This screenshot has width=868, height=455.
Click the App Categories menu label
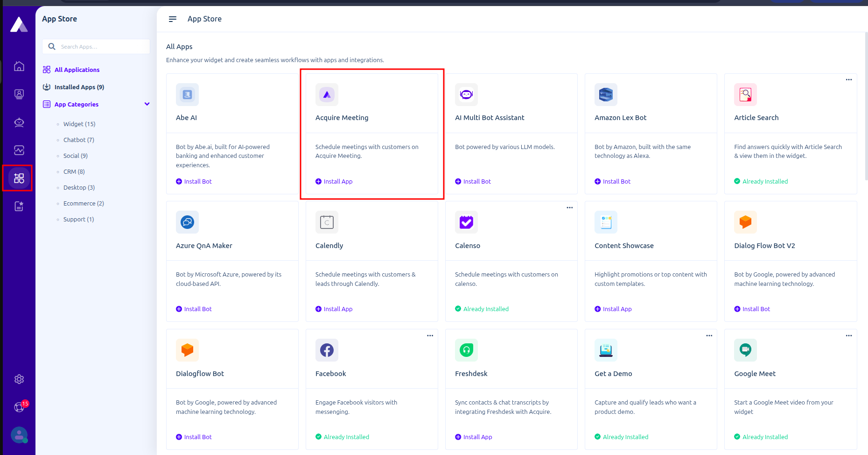[x=77, y=105]
